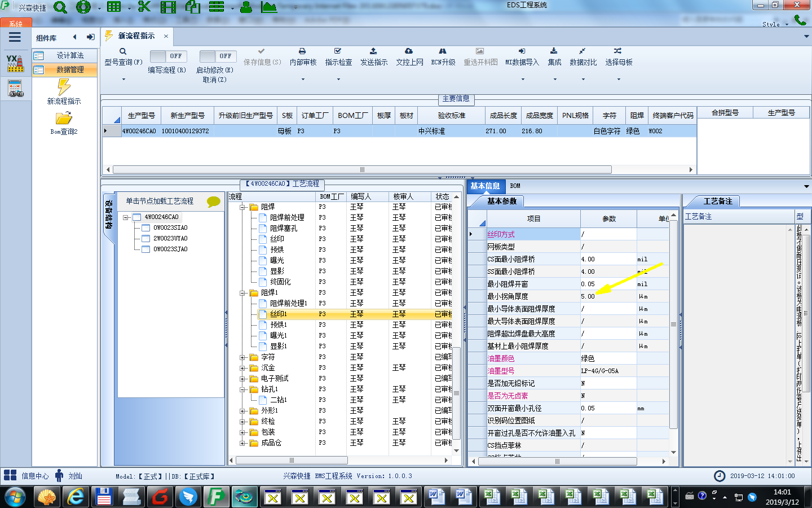Viewport: 812px width, 508px height.
Task: Expand the 沉金 process folder
Action: (x=242, y=368)
